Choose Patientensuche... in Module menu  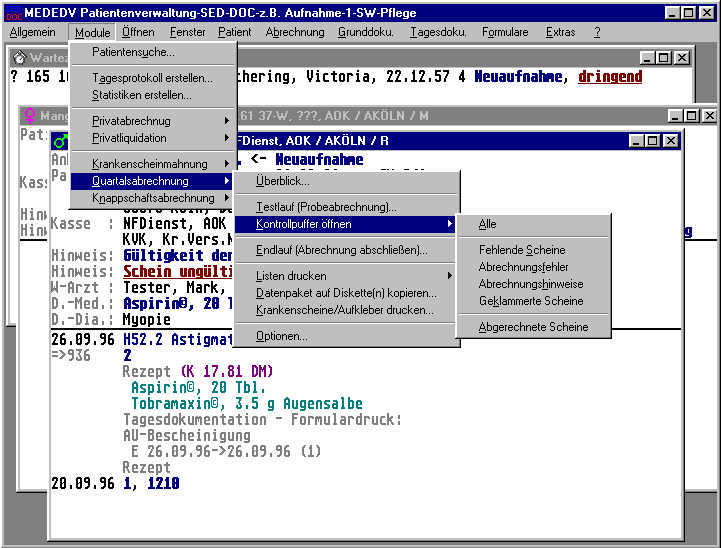click(x=154, y=52)
